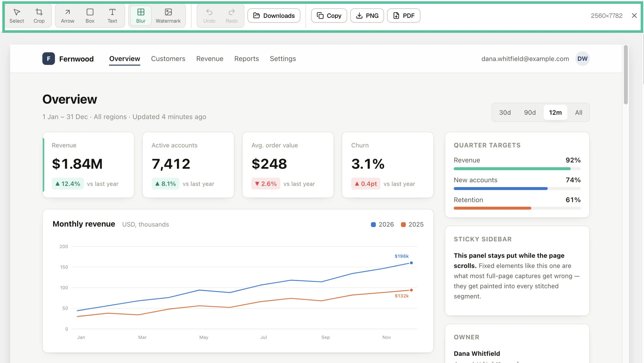Click the 92% revenue target value
This screenshot has width=644, height=363.
click(x=573, y=160)
